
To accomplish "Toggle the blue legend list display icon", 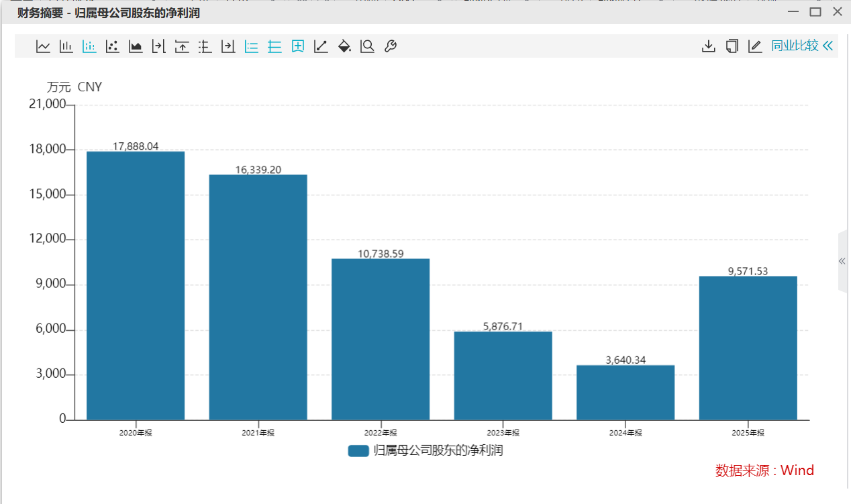I will pyautogui.click(x=252, y=46).
